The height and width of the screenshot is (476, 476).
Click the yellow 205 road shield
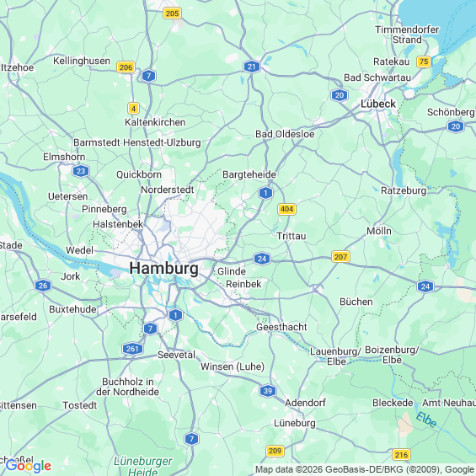point(172,13)
